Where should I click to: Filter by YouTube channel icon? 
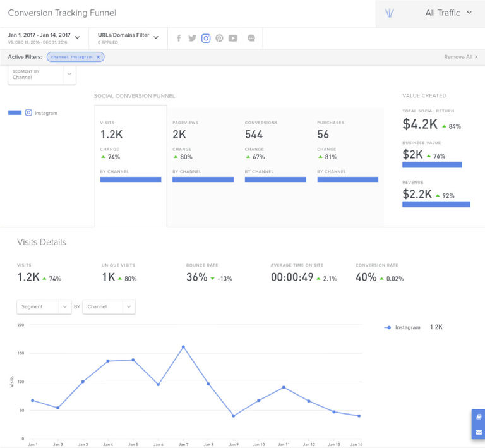coord(233,38)
